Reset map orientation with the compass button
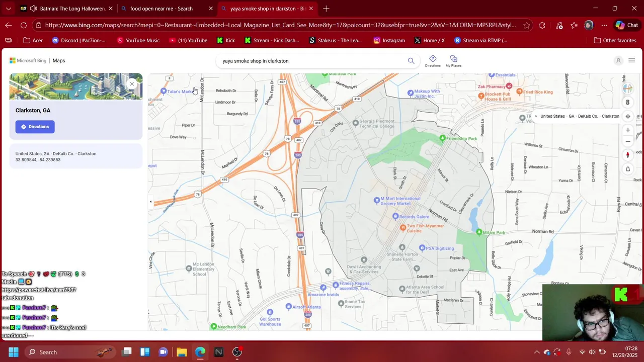The image size is (644, 362). coord(628,155)
